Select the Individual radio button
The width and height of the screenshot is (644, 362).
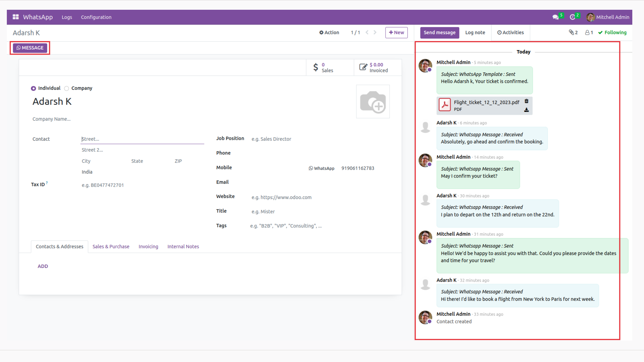(33, 88)
